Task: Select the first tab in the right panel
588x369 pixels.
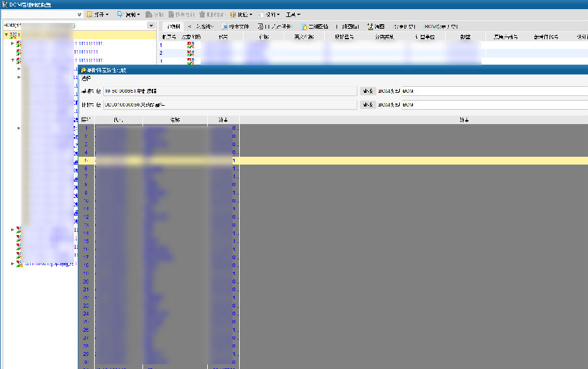Action: tap(174, 27)
